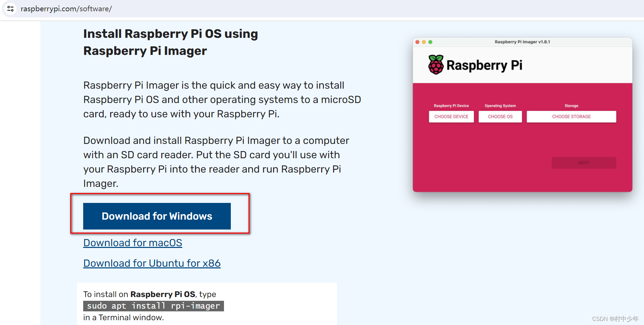Click the Raspberry Pi Device label in the Imager preview
644x325 pixels.
point(451,106)
